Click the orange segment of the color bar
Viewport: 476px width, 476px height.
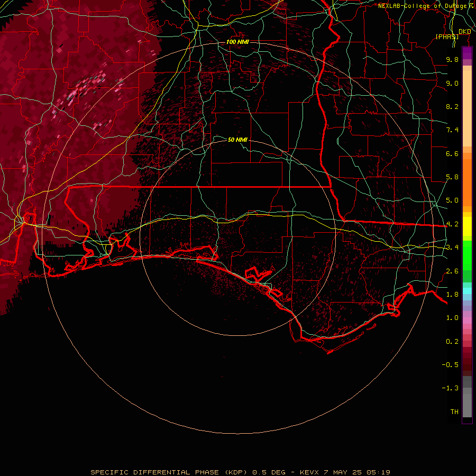(x=467, y=182)
